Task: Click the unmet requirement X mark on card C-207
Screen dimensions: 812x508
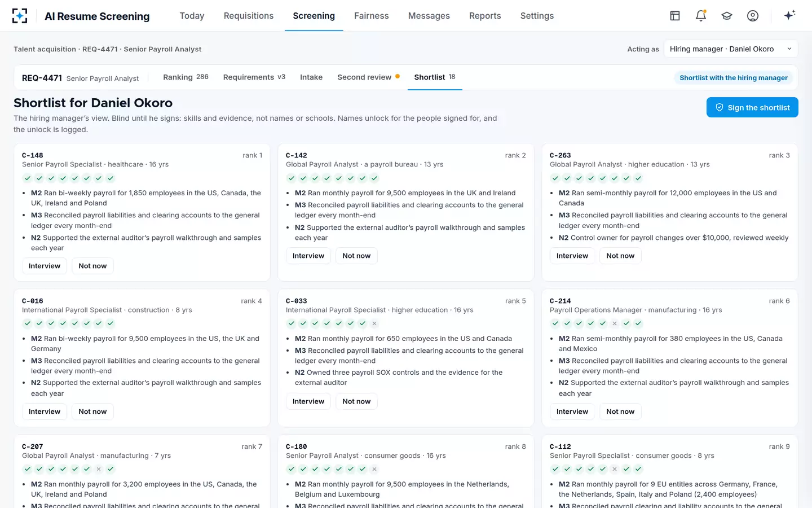Action: tap(99, 469)
